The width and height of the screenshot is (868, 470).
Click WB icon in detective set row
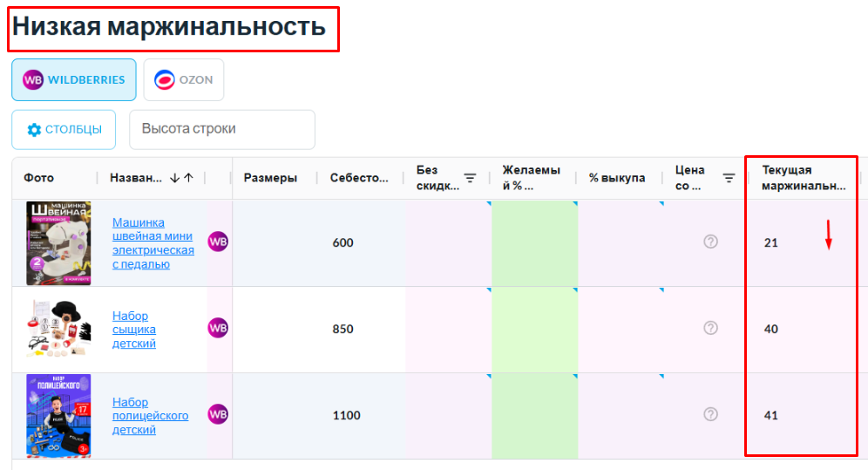[x=218, y=329]
